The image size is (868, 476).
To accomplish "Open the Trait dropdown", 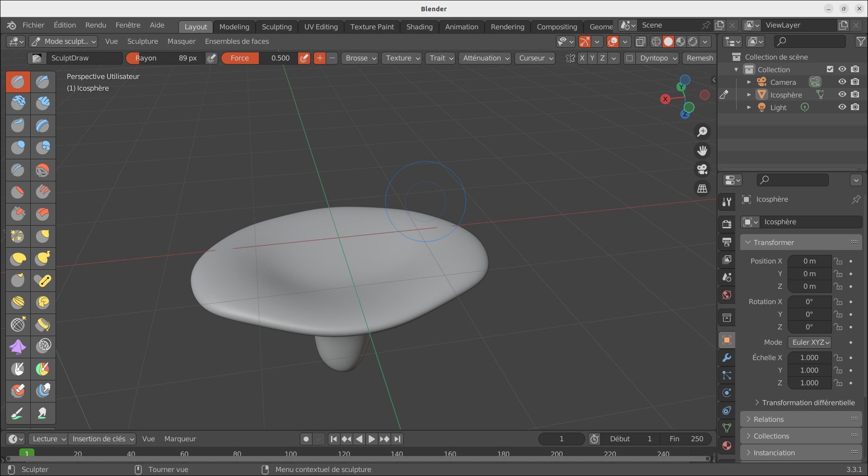I will (440, 58).
